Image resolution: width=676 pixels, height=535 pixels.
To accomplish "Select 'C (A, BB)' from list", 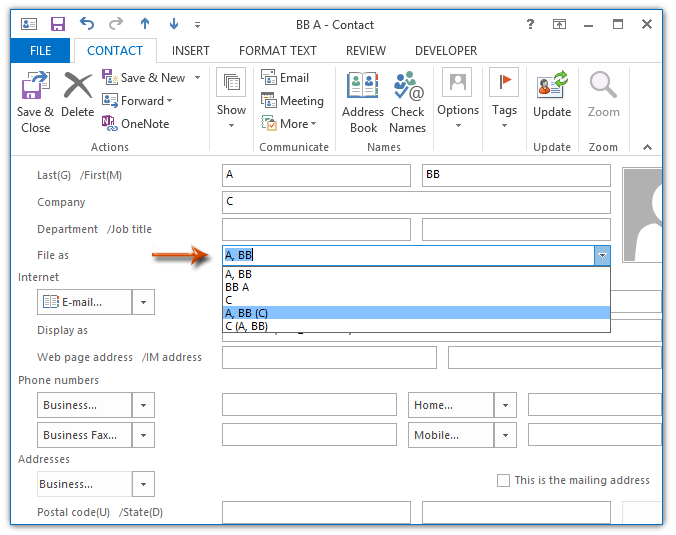I will [246, 326].
